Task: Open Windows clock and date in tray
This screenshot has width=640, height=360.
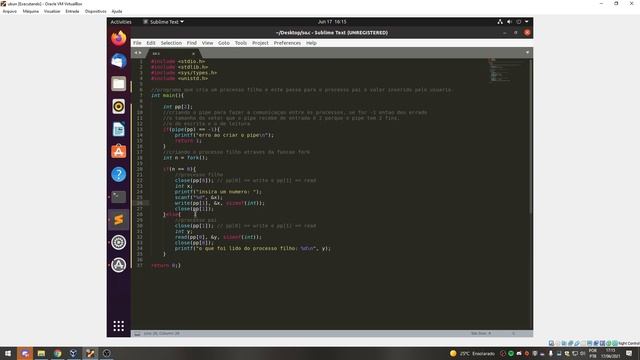Action: coord(611,353)
